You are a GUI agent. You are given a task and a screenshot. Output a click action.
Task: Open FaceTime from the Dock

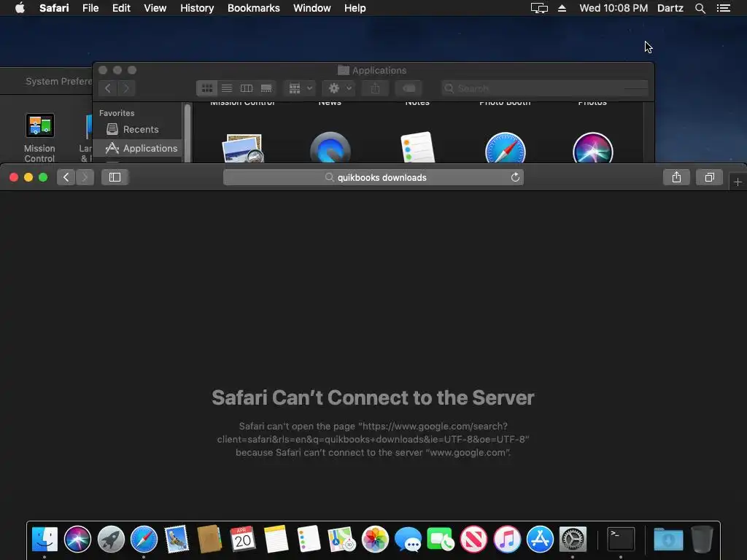pos(441,540)
